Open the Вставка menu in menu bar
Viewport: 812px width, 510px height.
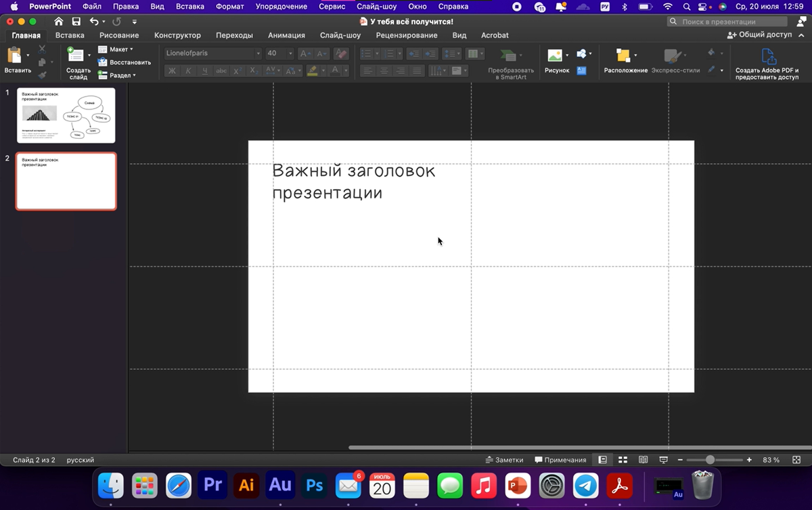click(189, 6)
